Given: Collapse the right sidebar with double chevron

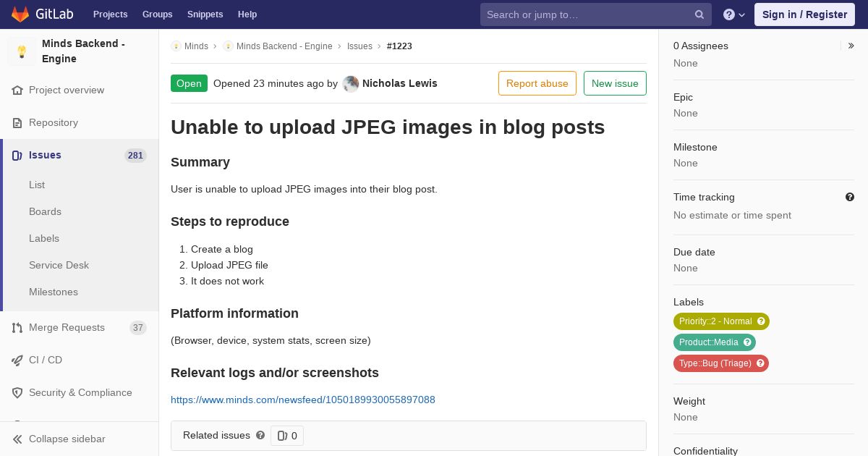Looking at the screenshot, I should coord(851,46).
